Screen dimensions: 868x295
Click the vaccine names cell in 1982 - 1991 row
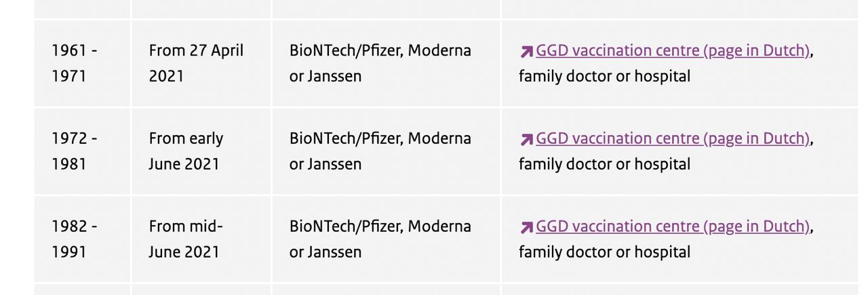tap(386, 239)
